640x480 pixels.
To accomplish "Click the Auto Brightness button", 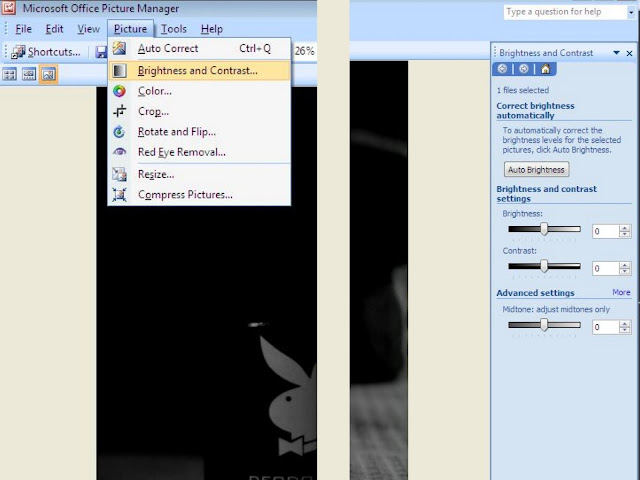I will point(536,170).
